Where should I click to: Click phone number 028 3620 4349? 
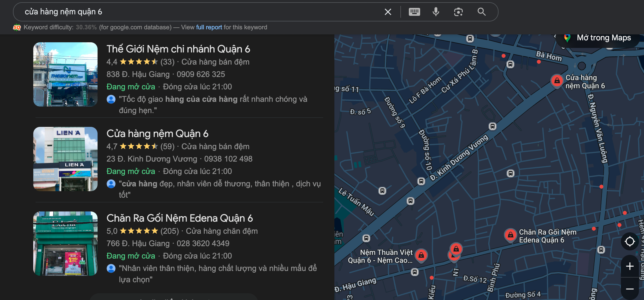point(203,243)
